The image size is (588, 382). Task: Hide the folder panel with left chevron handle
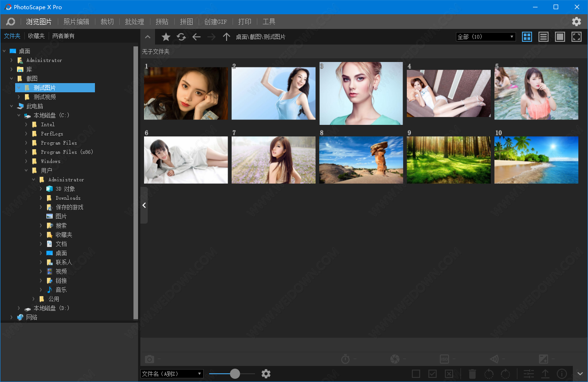click(x=144, y=205)
